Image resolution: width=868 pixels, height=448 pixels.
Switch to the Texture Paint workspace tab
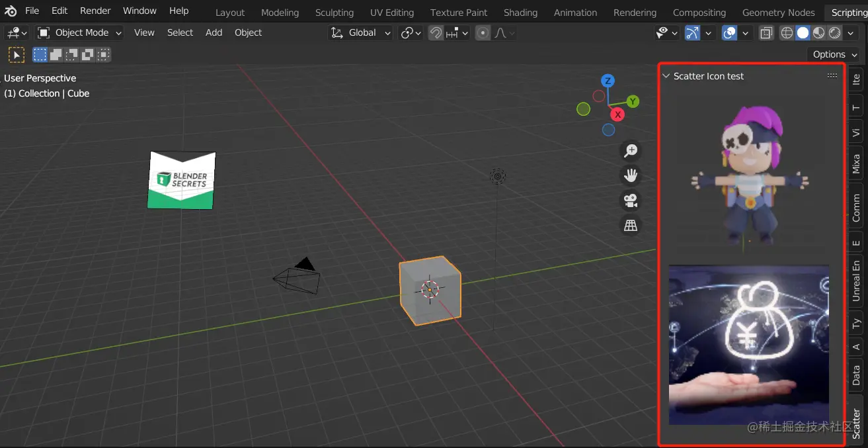pos(459,13)
